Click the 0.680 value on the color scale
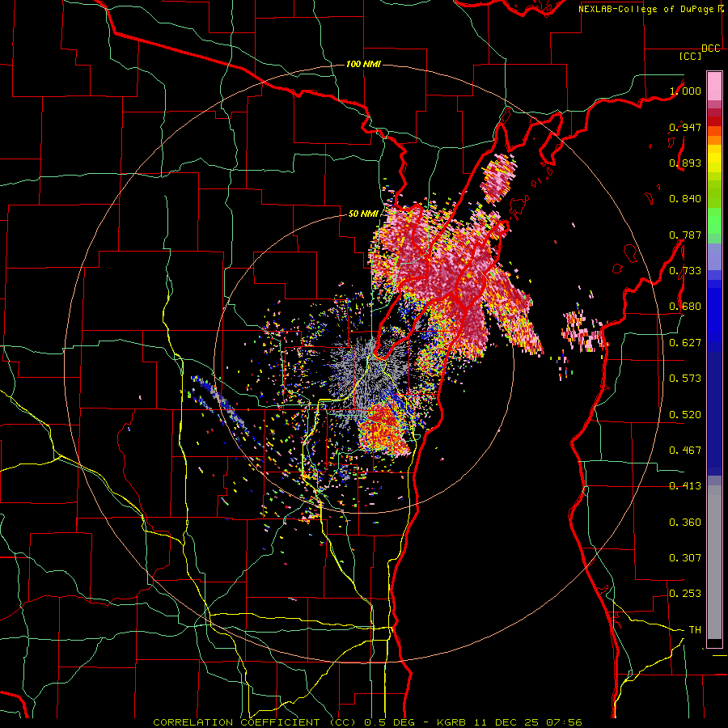The image size is (728, 728). pyautogui.click(x=685, y=307)
